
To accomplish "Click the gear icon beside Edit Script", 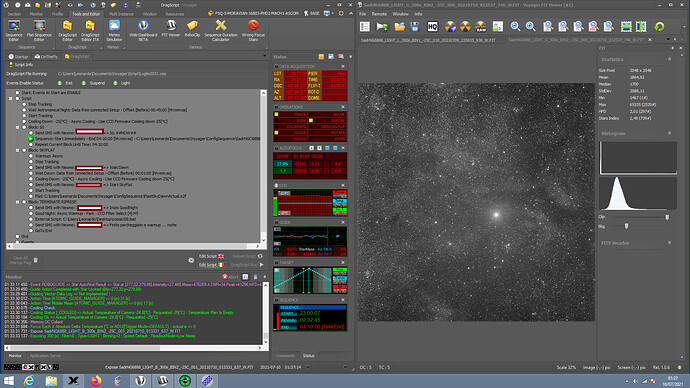I will click(191, 260).
